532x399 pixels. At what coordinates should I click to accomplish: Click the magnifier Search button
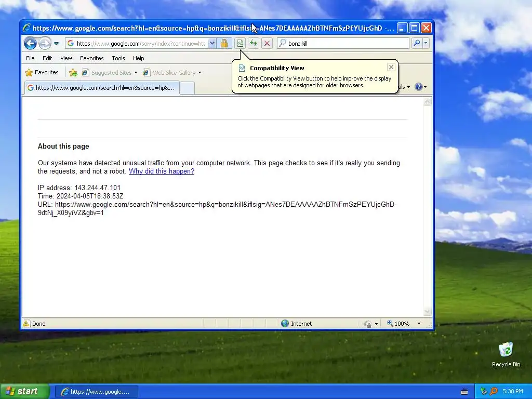coord(417,44)
